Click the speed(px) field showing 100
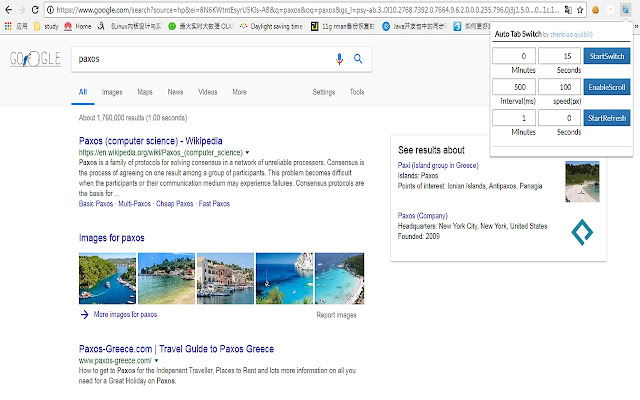The image size is (640, 400). click(560, 87)
